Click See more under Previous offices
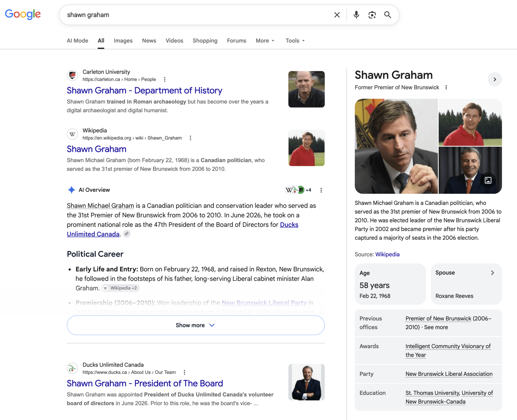The image size is (517, 420). click(436, 327)
